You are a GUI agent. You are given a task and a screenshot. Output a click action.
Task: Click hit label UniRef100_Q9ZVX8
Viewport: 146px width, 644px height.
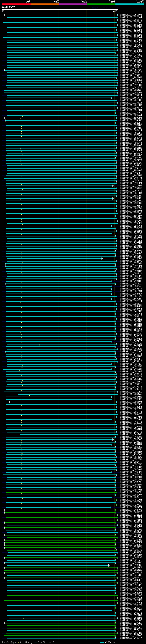131,53
